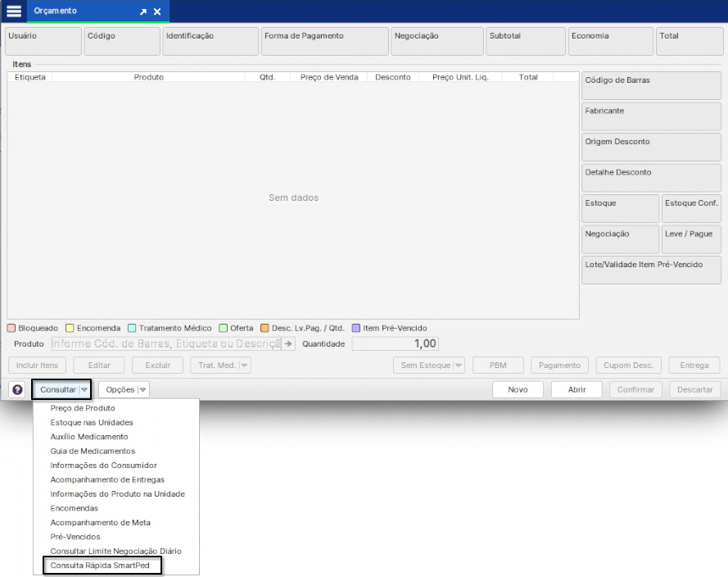Click the product search arrow icon
The width and height of the screenshot is (728, 577).
click(287, 344)
